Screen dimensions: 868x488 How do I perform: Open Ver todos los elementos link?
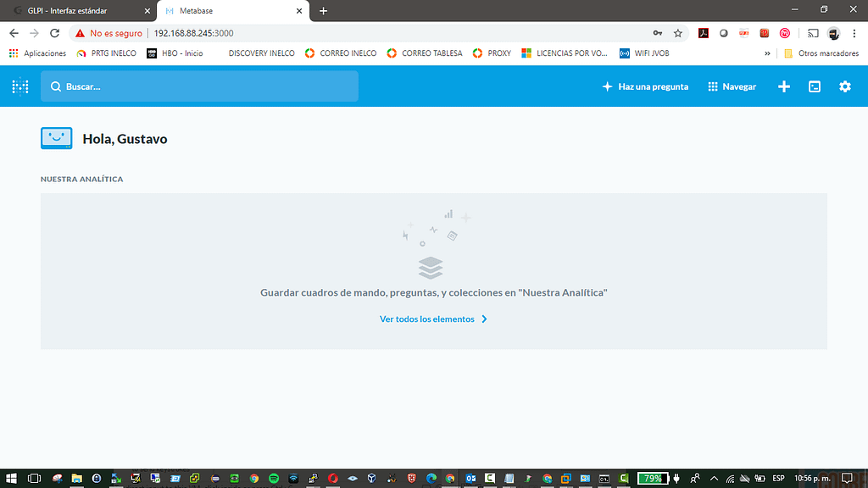pyautogui.click(x=433, y=319)
